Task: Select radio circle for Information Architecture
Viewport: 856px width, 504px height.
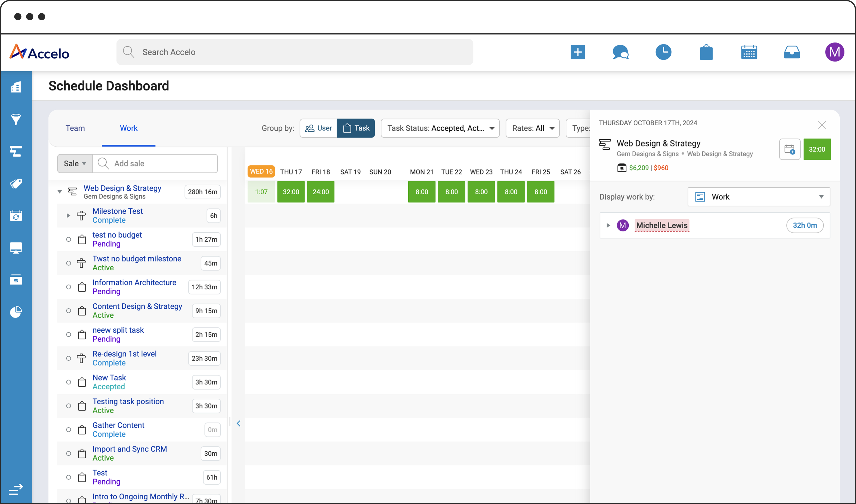Action: tap(69, 287)
